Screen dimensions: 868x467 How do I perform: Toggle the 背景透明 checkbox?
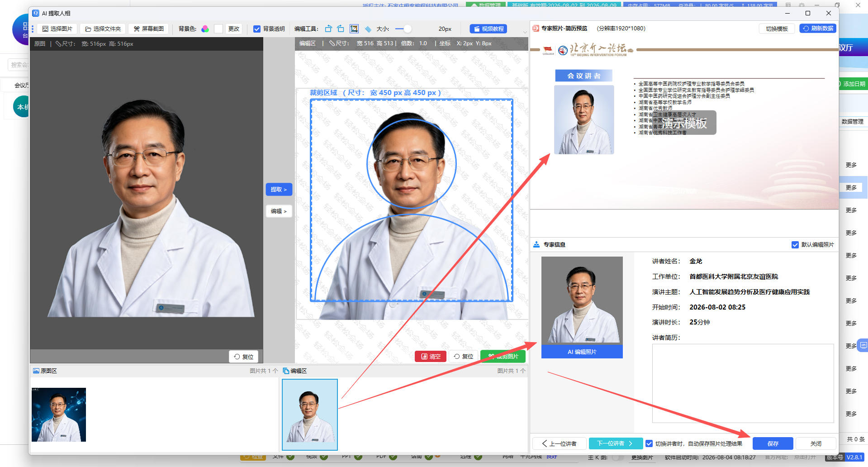(257, 29)
